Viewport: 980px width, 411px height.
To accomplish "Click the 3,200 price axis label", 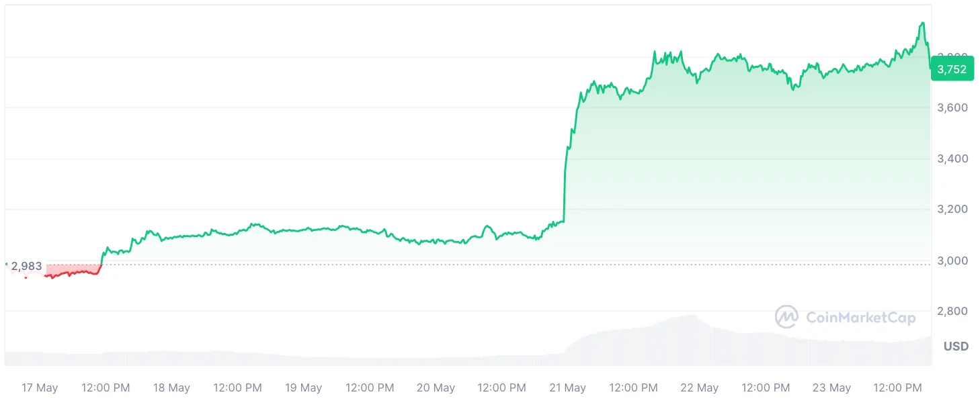I will [x=952, y=210].
